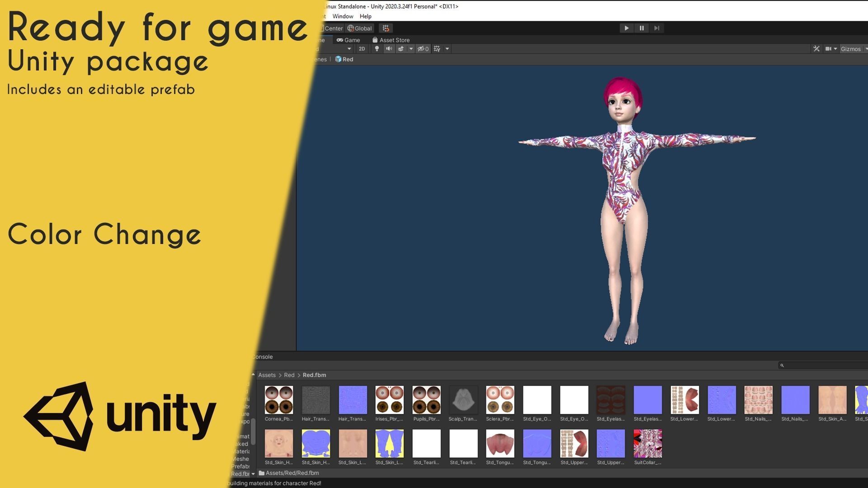Viewport: 868px width, 488px height.
Task: Toggle hidden objects visibility icon
Action: [423, 49]
